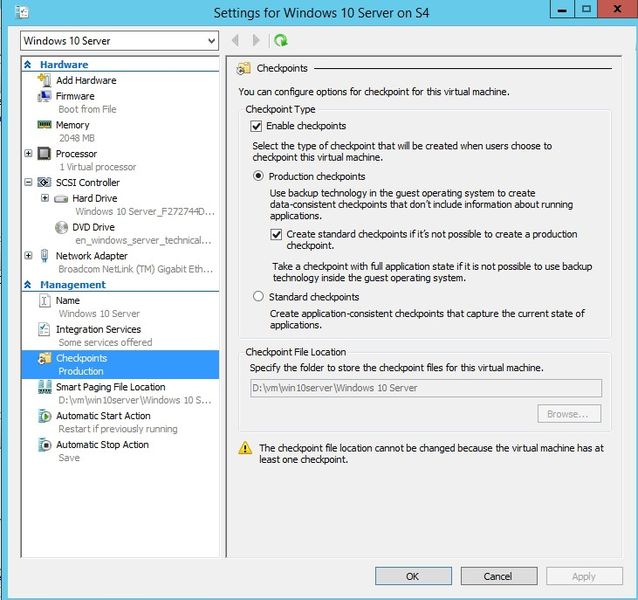Click the Checkpoints icon in sidebar

[x=44, y=358]
